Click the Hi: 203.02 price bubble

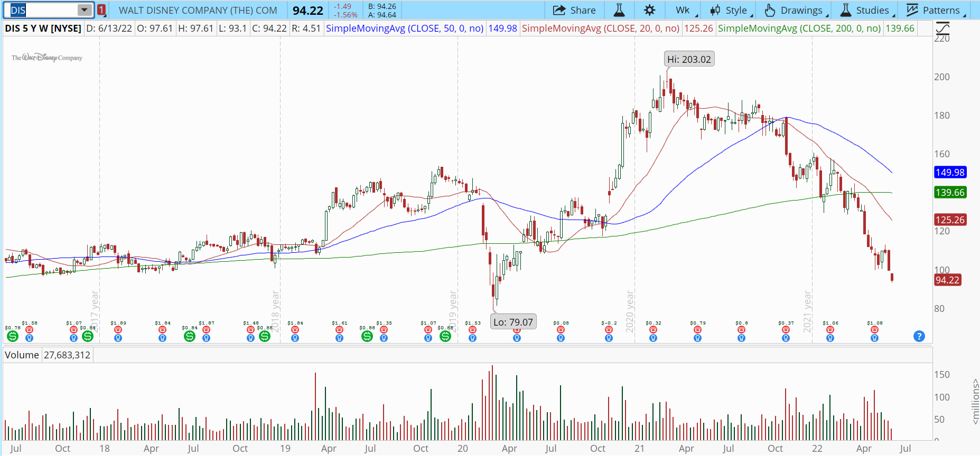pyautogui.click(x=689, y=59)
